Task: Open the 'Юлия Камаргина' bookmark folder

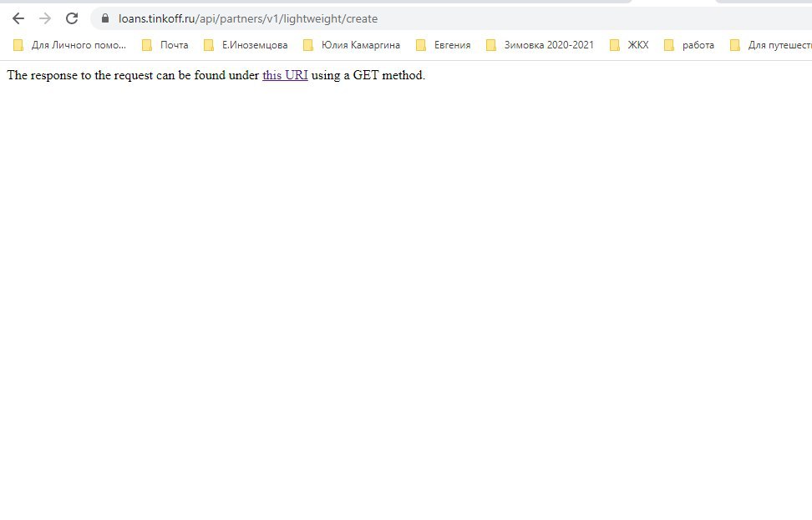Action: tap(352, 45)
